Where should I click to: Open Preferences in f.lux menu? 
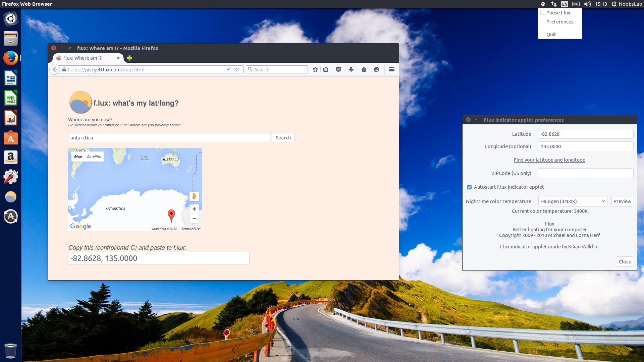(x=560, y=22)
